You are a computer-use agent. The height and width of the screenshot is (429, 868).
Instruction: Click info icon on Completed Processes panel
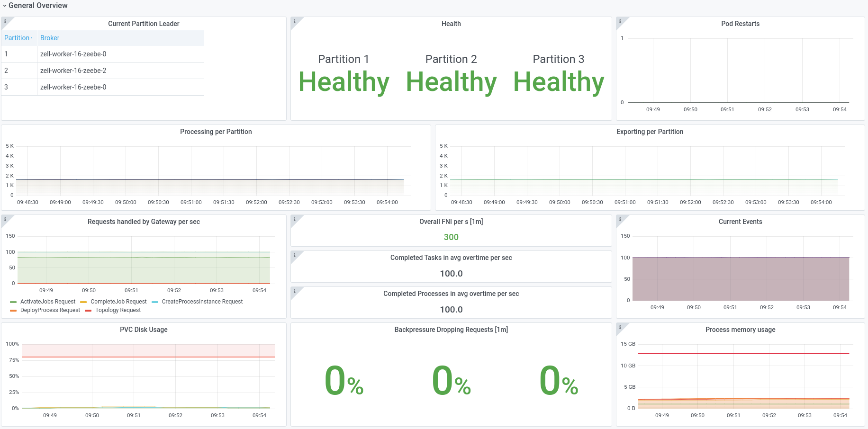295,291
